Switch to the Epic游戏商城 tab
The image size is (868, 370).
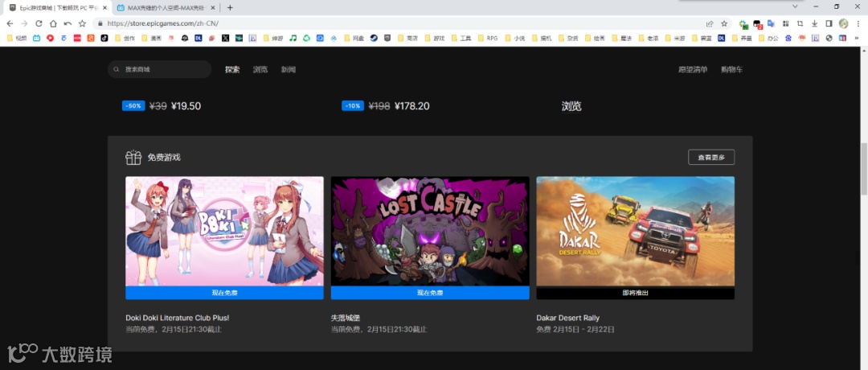pos(58,8)
